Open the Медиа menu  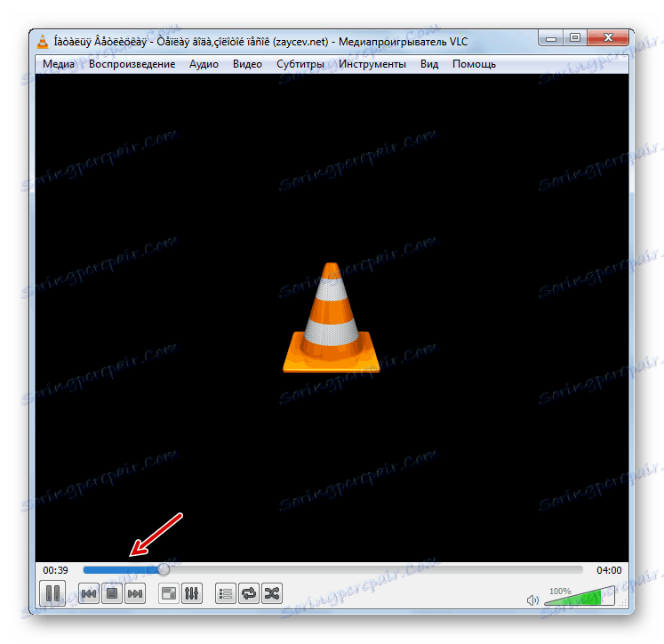(x=59, y=64)
